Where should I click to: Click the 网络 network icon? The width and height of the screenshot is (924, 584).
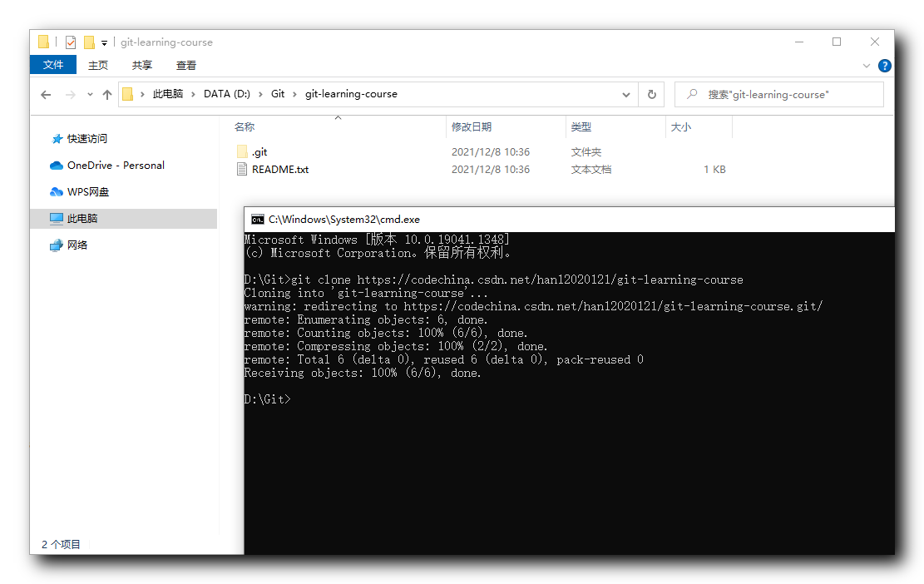(x=57, y=245)
